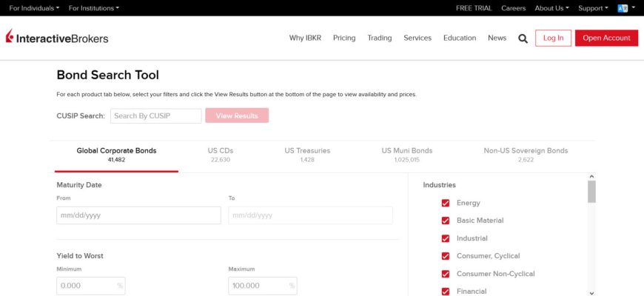Viewport: 644px width, 296px height.
Task: Uncheck the Basic Material checkbox
Action: coord(445,221)
